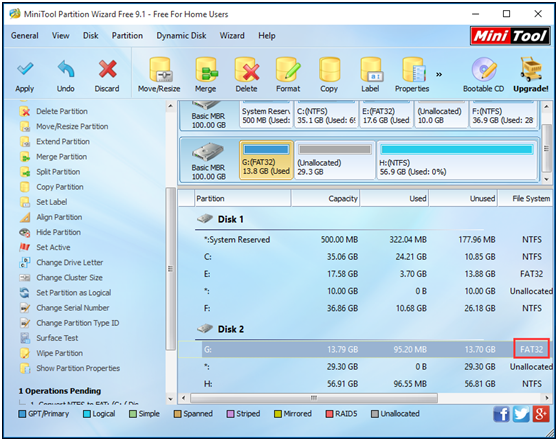Choose Extend Partition action
558x441 pixels.
[x=63, y=142]
